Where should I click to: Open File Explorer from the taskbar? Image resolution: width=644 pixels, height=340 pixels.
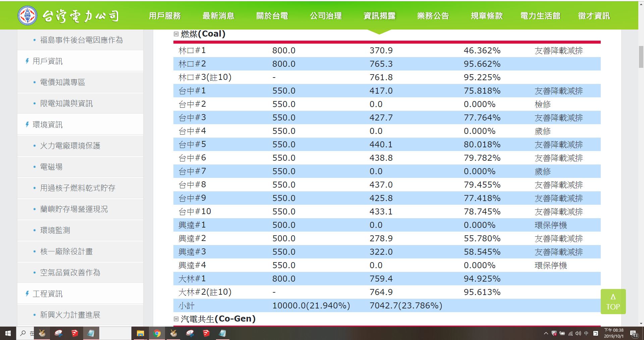coord(140,333)
